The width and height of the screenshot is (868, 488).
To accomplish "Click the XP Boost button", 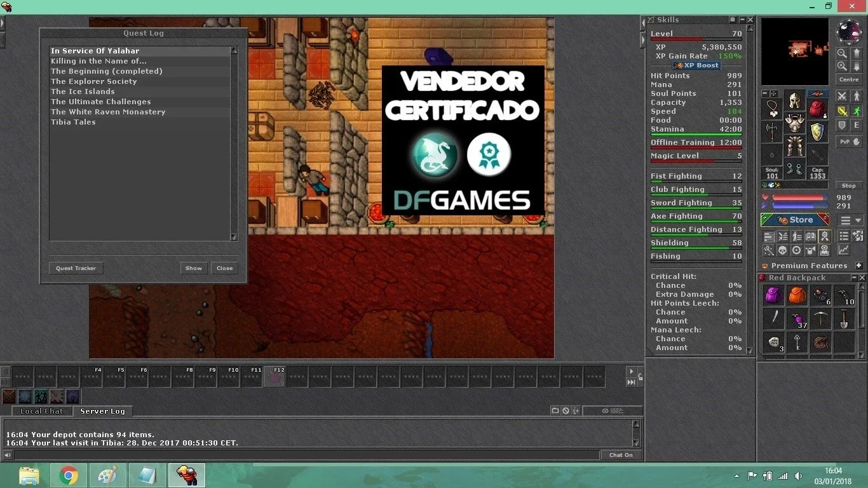I will click(x=696, y=65).
